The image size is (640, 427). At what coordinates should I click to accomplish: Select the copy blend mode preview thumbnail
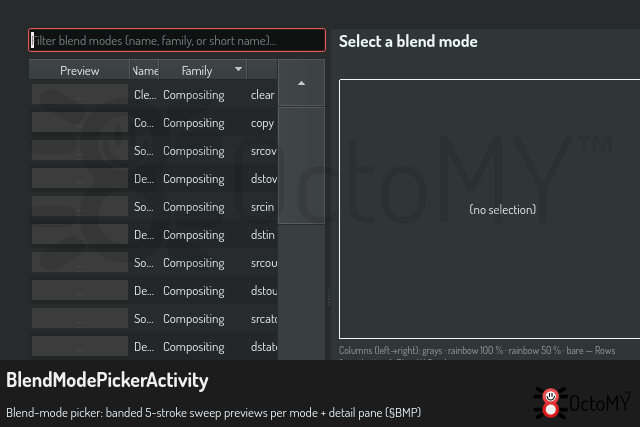(x=80, y=122)
